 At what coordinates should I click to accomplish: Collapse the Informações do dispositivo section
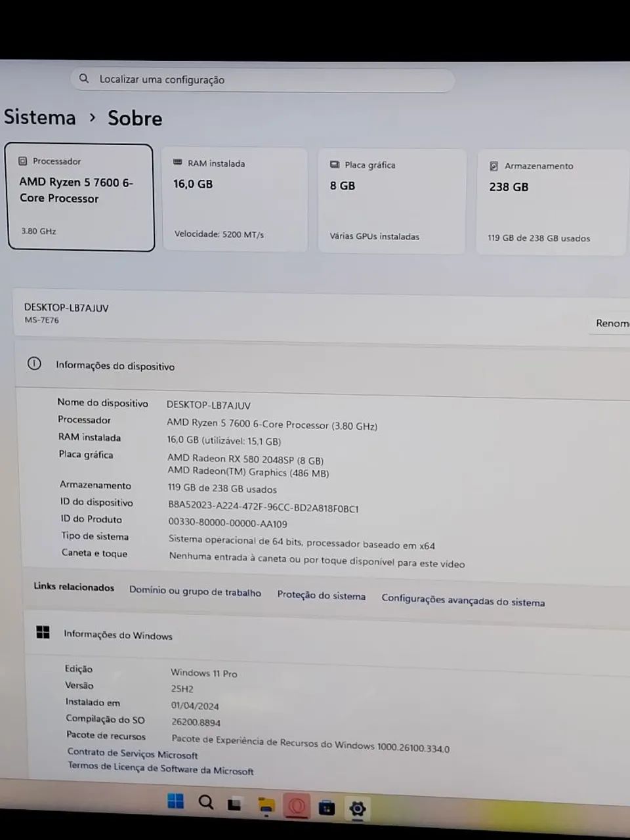322,369
